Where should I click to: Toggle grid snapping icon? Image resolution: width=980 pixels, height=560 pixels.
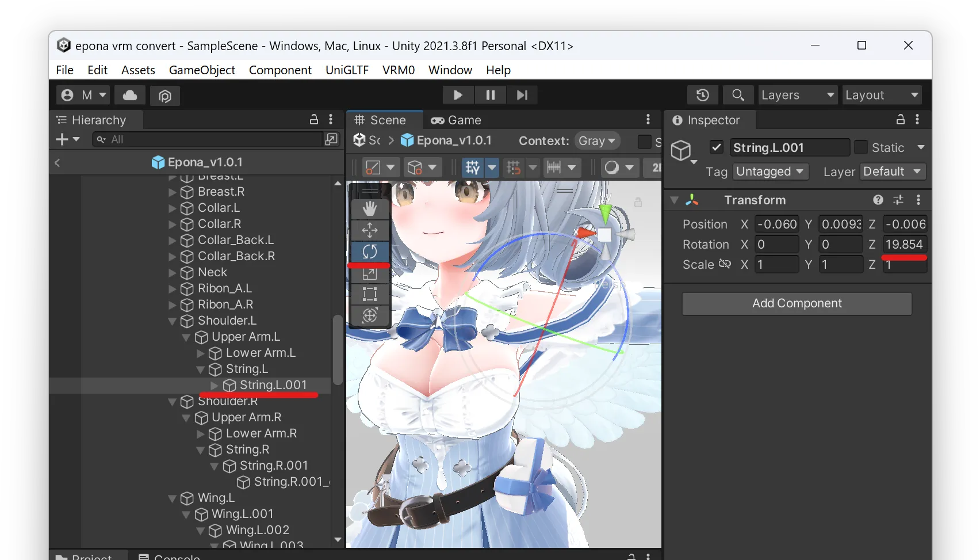tap(514, 167)
